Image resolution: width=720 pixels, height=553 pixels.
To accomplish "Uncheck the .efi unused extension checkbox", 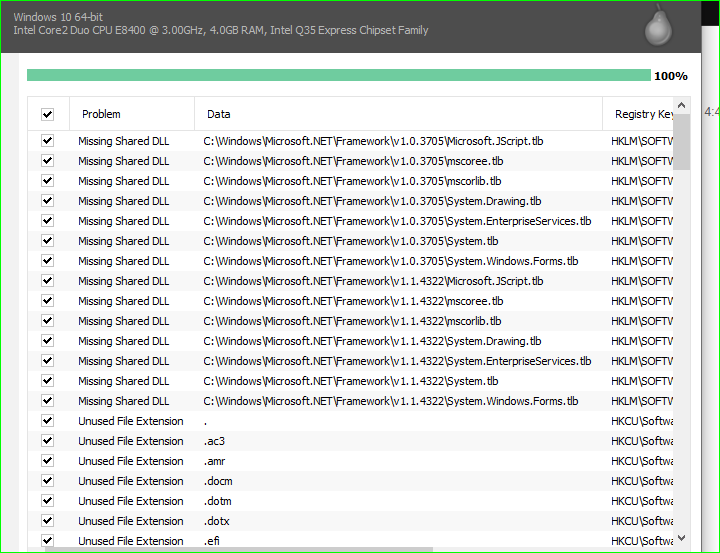I will 47,541.
